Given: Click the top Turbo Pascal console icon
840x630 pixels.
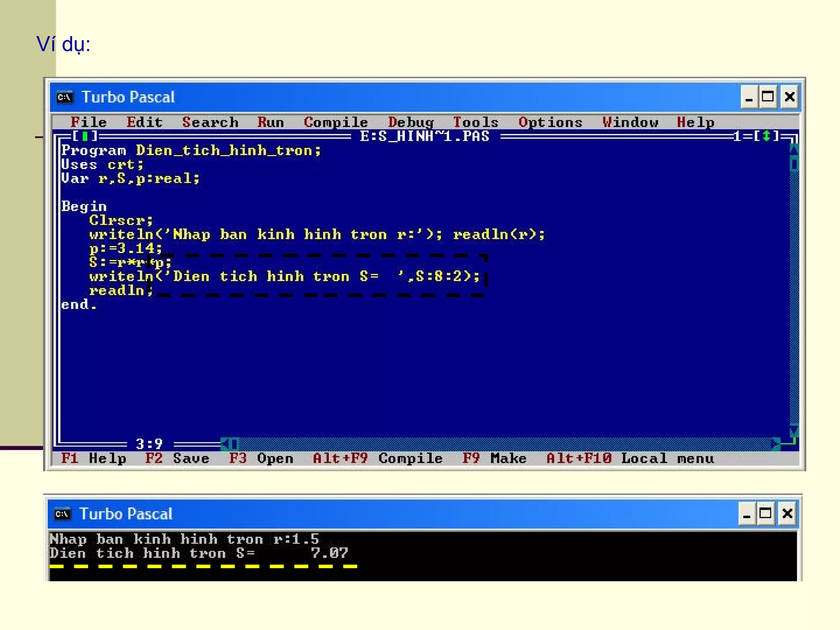Looking at the screenshot, I should pyautogui.click(x=65, y=97).
